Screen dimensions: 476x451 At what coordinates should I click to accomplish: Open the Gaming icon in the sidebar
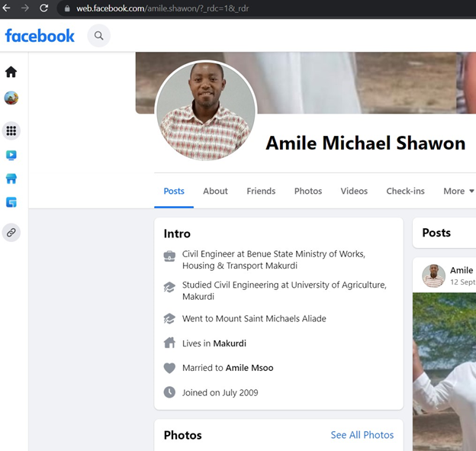[11, 202]
